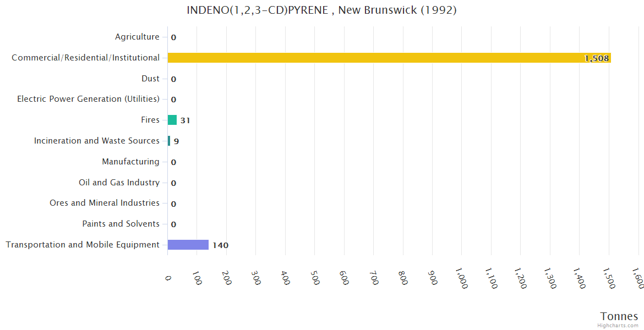Open the Highcharts.com credit link
Image resolution: width=644 pixels, height=330 pixels.
point(618,325)
